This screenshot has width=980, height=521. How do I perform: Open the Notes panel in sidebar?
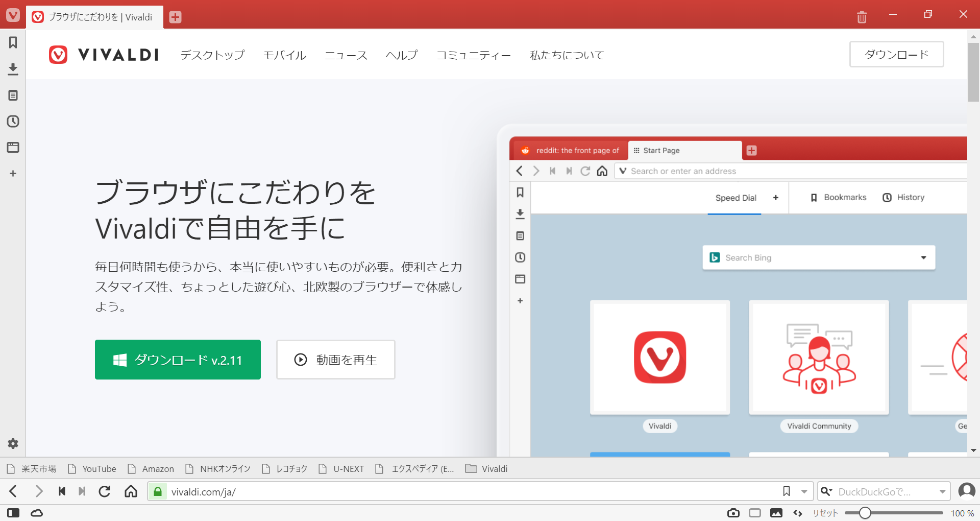point(13,96)
